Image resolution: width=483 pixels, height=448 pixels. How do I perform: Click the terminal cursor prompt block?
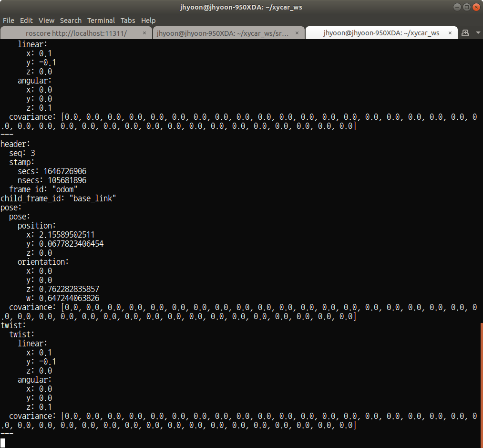(x=3, y=443)
